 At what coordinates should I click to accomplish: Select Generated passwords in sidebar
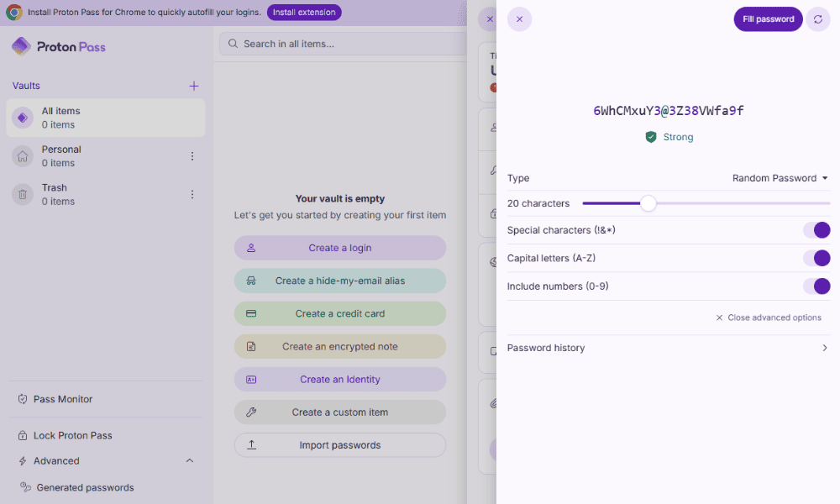pos(84,487)
